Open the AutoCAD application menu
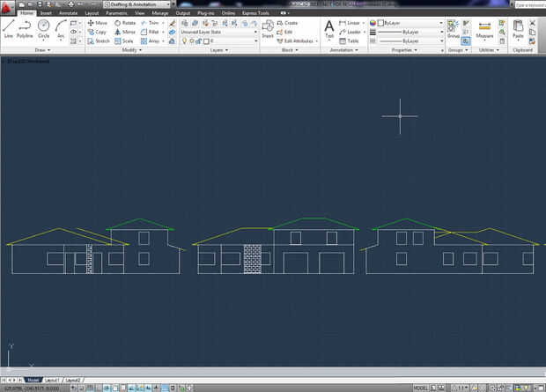 coord(7,8)
